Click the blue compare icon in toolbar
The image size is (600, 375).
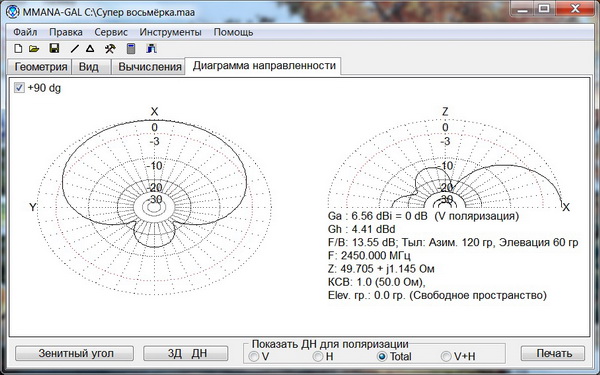click(152, 49)
